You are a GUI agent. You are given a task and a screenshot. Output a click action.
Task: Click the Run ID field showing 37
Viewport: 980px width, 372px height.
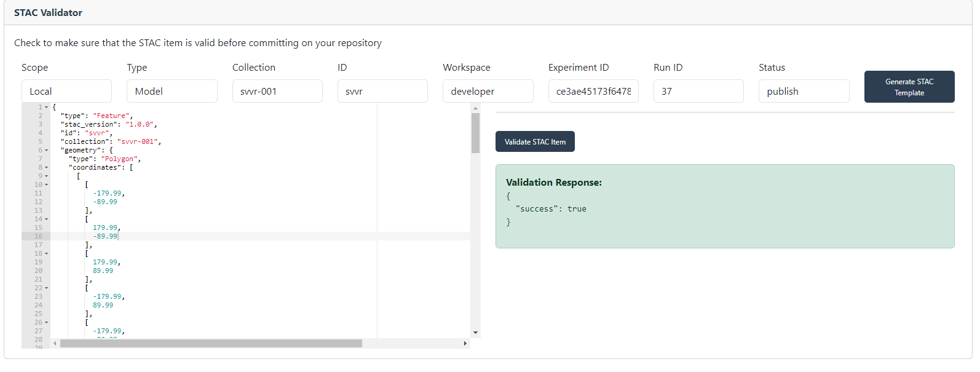tap(698, 91)
